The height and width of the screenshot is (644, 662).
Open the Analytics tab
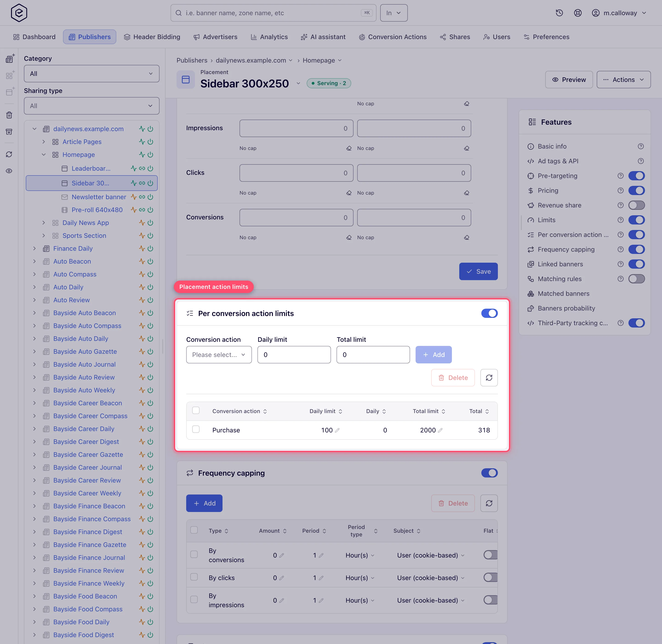pos(269,37)
